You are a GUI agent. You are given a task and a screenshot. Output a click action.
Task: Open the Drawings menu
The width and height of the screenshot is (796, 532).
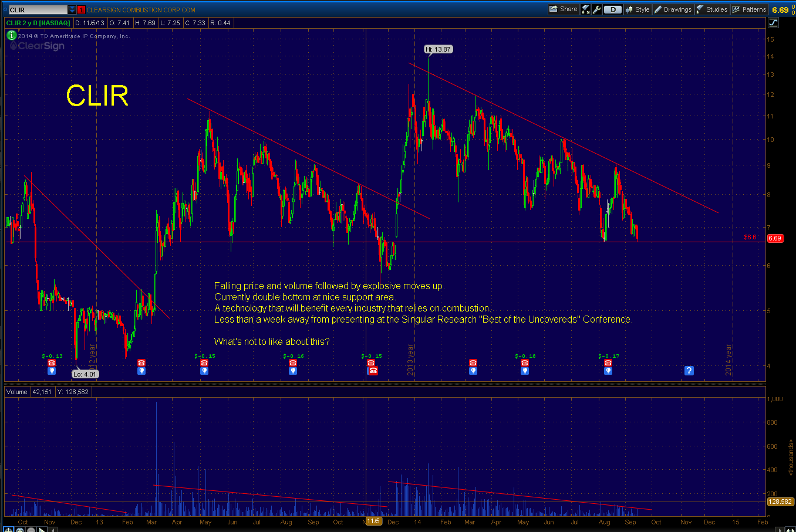tap(673, 9)
